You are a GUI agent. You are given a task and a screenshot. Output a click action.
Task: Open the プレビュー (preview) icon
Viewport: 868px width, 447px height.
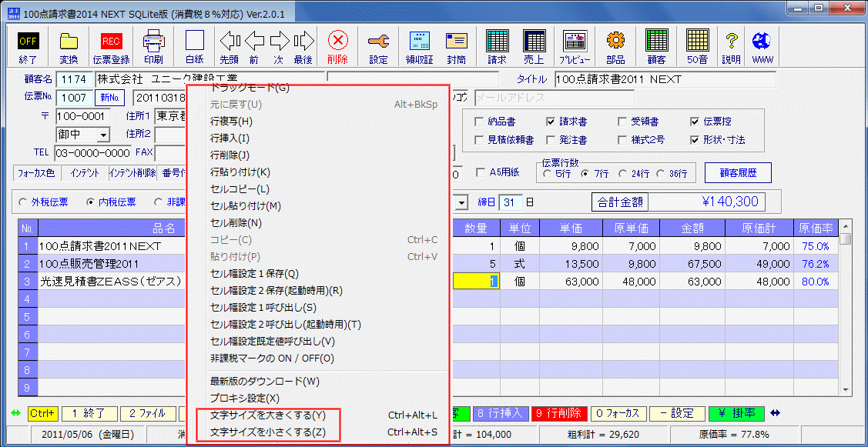(574, 45)
